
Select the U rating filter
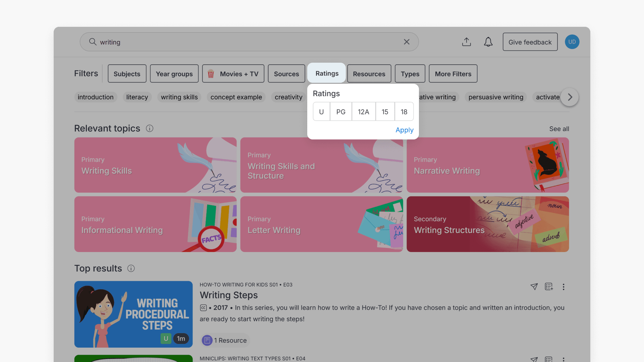[321, 112]
